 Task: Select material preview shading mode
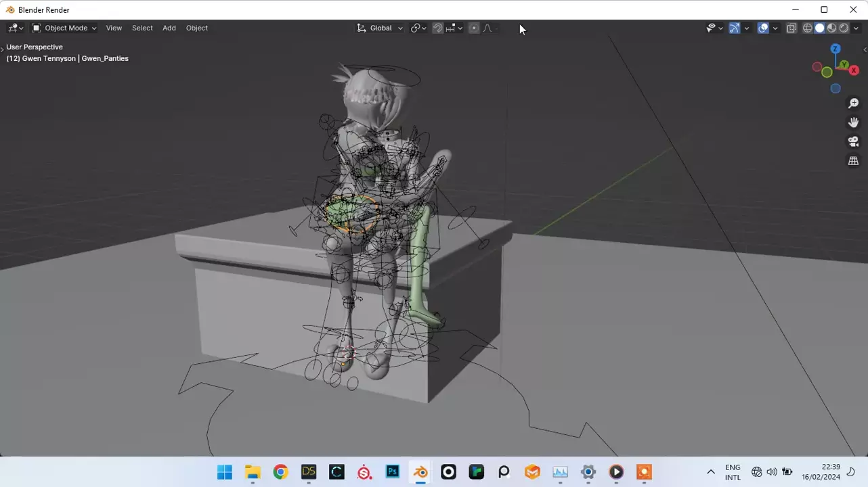832,28
